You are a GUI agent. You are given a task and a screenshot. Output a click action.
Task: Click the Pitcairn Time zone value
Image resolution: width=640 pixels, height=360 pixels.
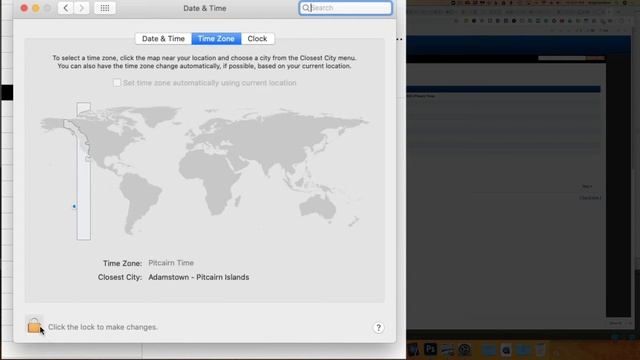click(171, 263)
